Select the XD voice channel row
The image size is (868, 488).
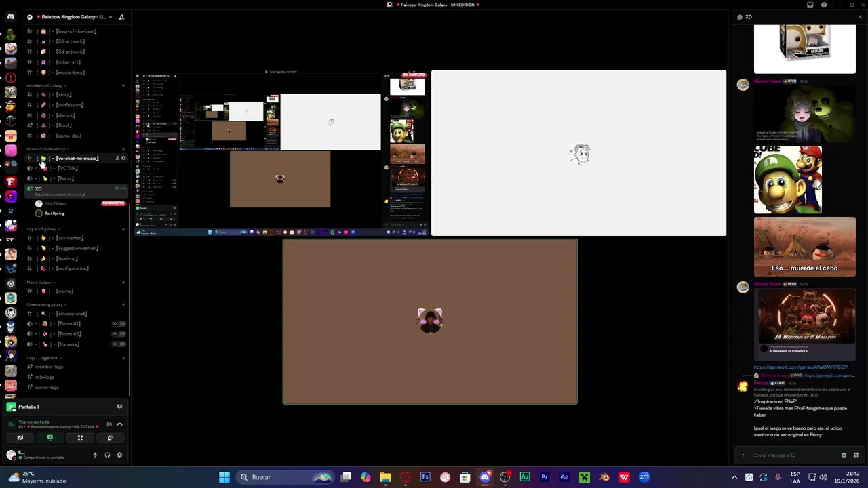pos(75,191)
